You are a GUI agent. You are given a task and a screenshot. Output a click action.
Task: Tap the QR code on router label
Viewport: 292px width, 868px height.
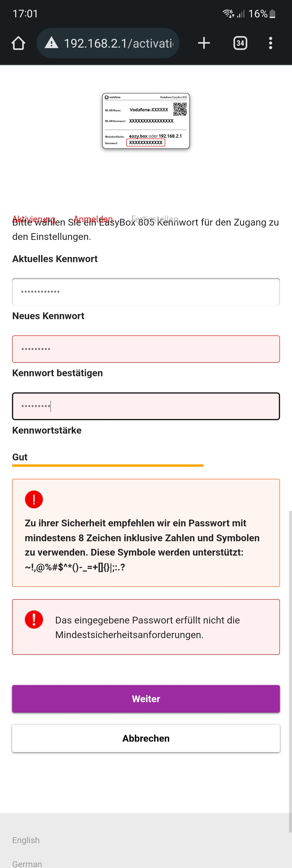(x=180, y=109)
